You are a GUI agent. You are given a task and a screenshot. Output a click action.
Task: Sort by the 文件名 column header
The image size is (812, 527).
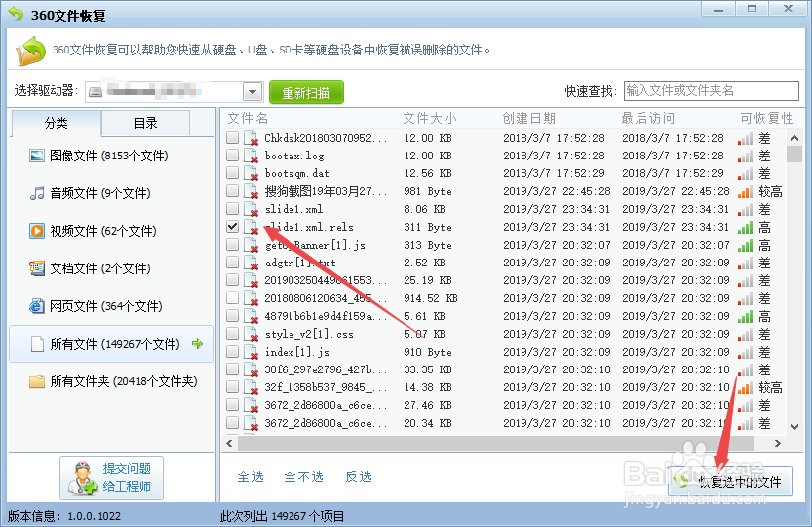248,119
